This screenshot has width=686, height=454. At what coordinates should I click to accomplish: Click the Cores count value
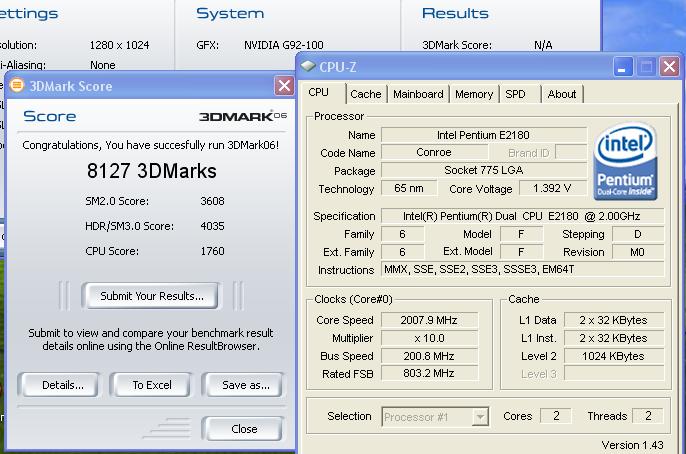[x=556, y=416]
